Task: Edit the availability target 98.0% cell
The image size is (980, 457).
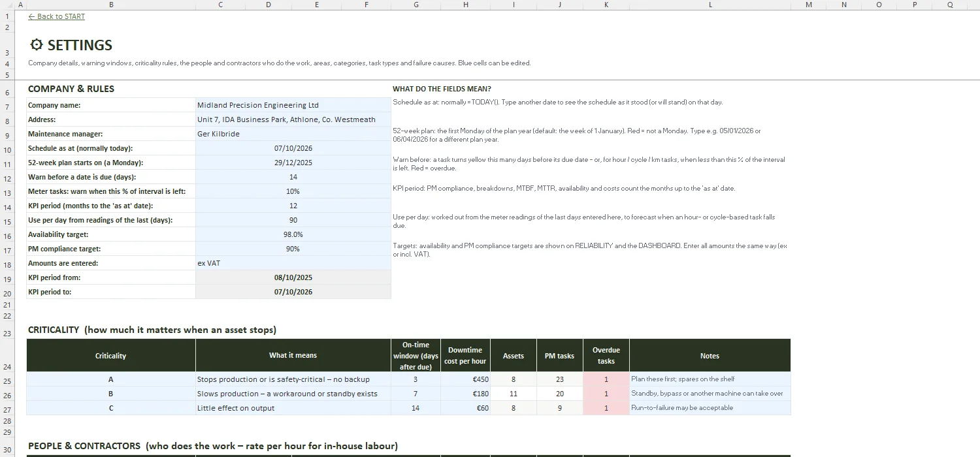Action: [x=293, y=234]
